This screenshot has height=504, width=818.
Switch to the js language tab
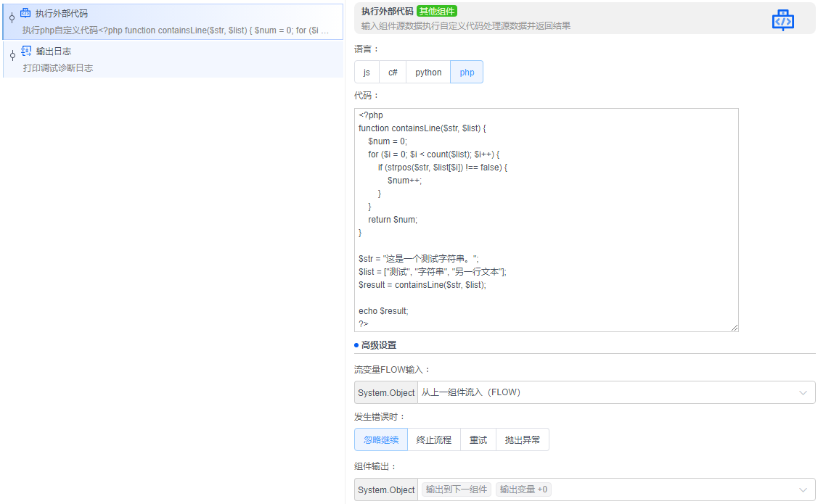(x=367, y=72)
